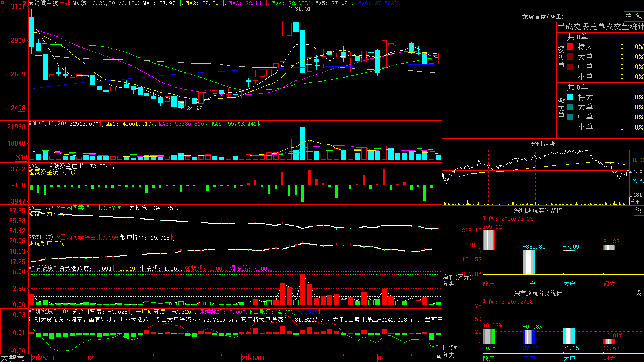Click the AI研究度2(10) indicator label

[x=48, y=311]
